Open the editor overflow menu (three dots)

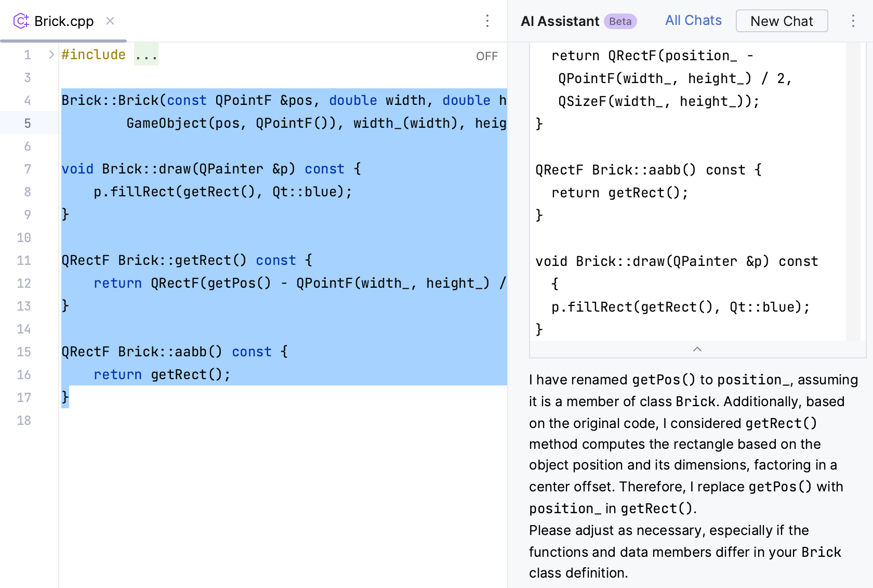[487, 21]
